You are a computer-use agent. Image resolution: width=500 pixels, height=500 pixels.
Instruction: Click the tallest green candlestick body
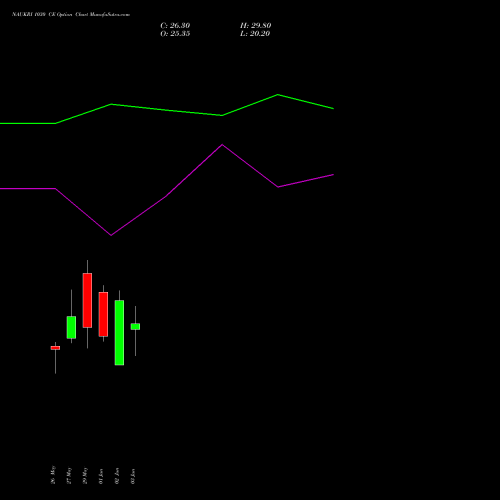(119, 333)
